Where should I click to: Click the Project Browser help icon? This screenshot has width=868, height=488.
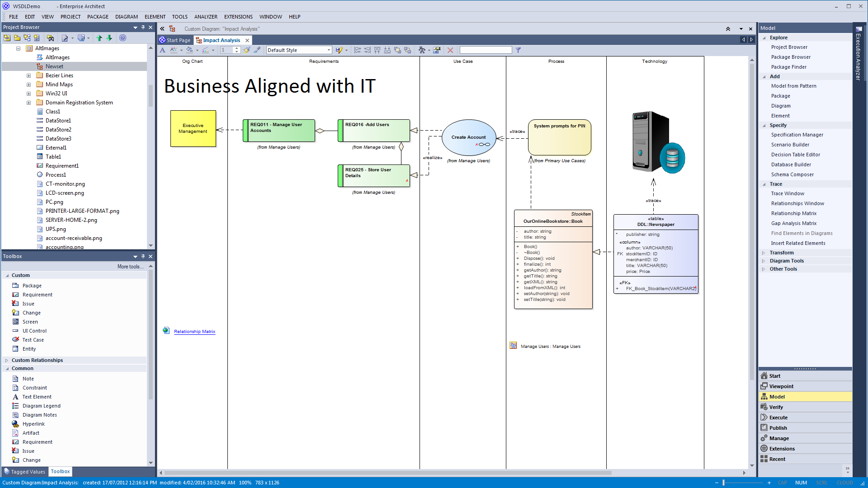123,38
